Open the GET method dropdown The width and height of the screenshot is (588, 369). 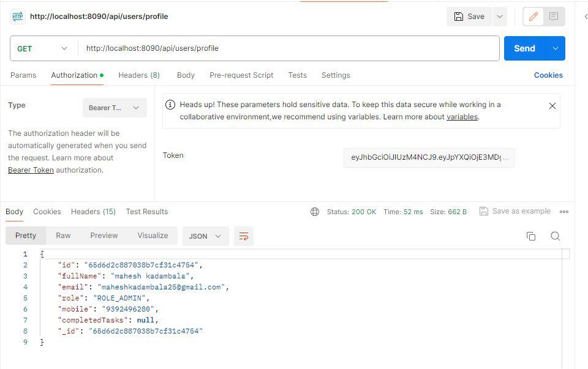point(42,48)
